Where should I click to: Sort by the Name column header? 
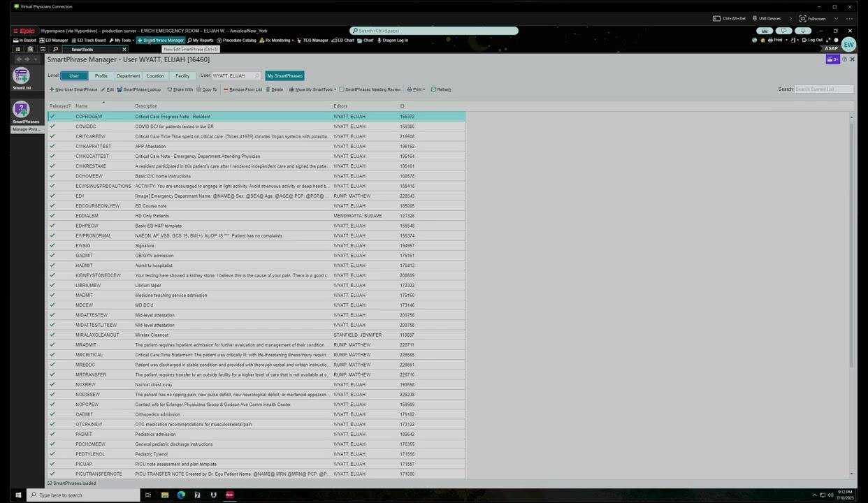[82, 106]
